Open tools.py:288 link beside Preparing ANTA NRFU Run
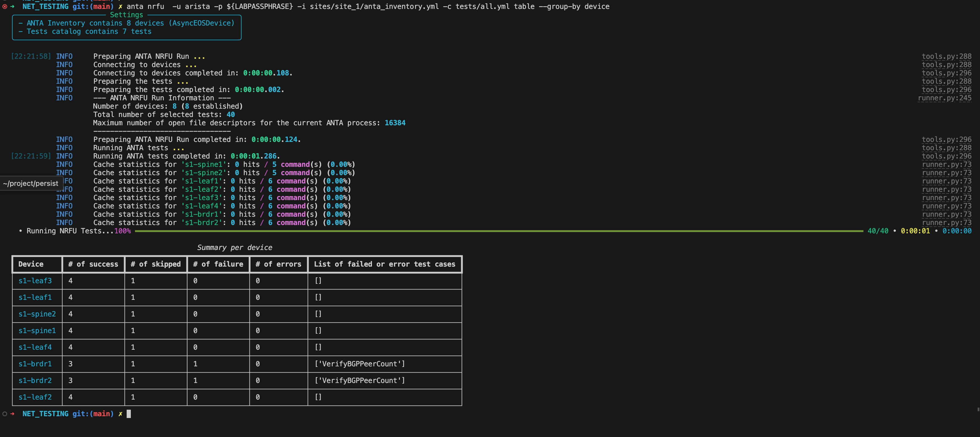This screenshot has width=980, height=437. [946, 56]
